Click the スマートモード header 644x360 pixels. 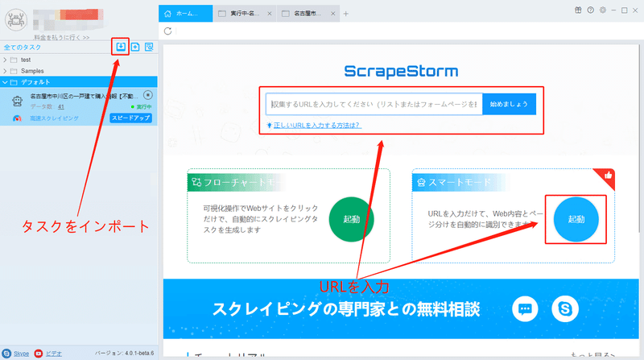[x=460, y=182]
